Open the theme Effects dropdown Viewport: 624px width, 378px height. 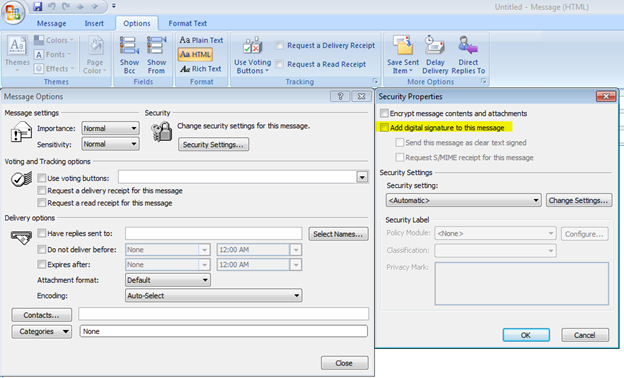click(54, 69)
